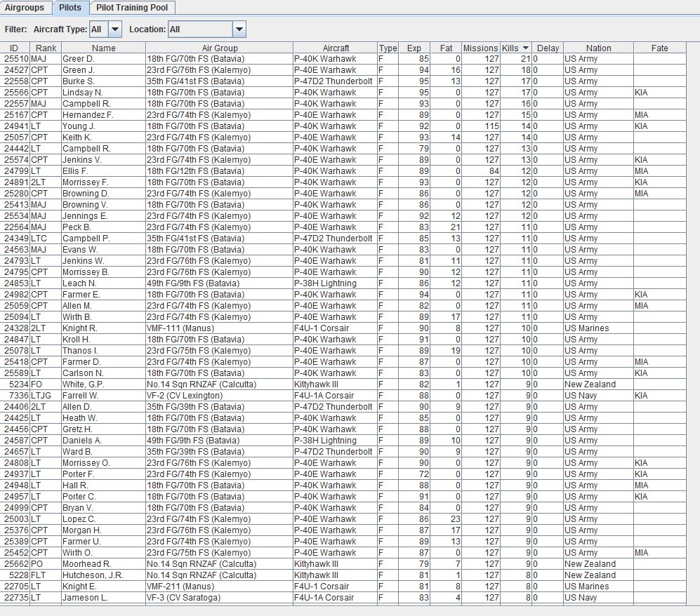Sort by Fate column header

pos(659,48)
